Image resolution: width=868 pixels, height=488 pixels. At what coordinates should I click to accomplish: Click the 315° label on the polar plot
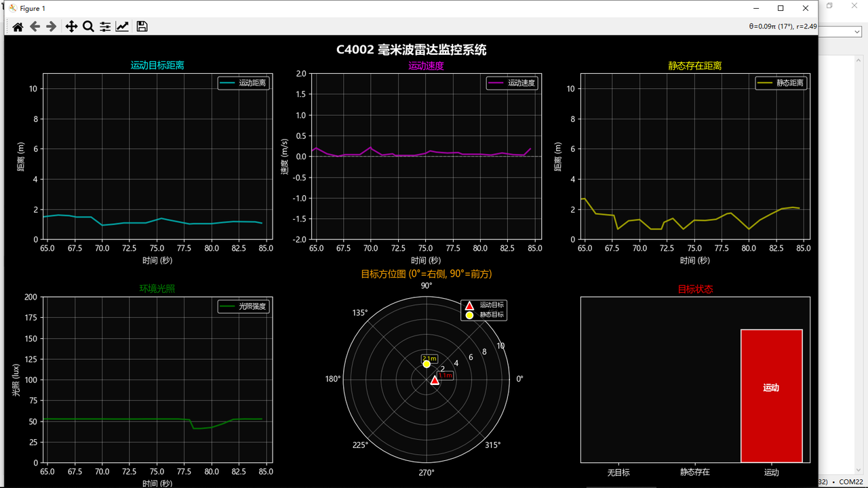click(x=493, y=445)
